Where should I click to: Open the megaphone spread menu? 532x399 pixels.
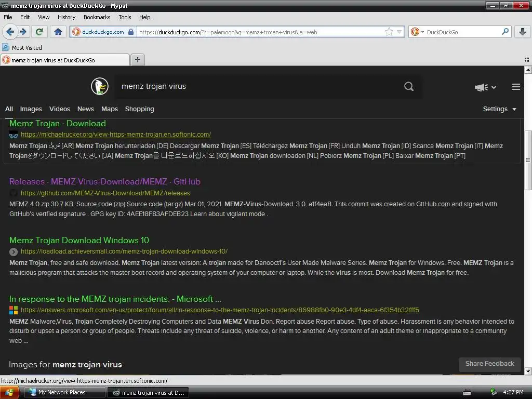click(x=485, y=87)
